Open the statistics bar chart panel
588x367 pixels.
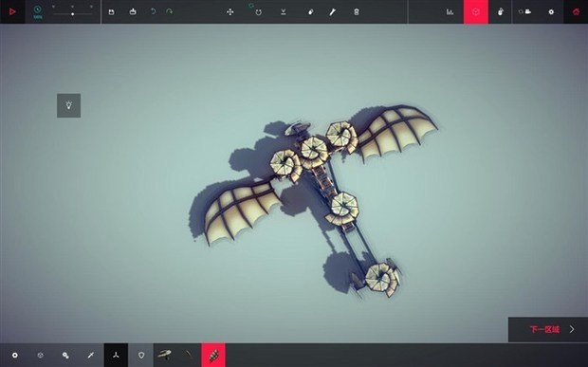coord(450,12)
